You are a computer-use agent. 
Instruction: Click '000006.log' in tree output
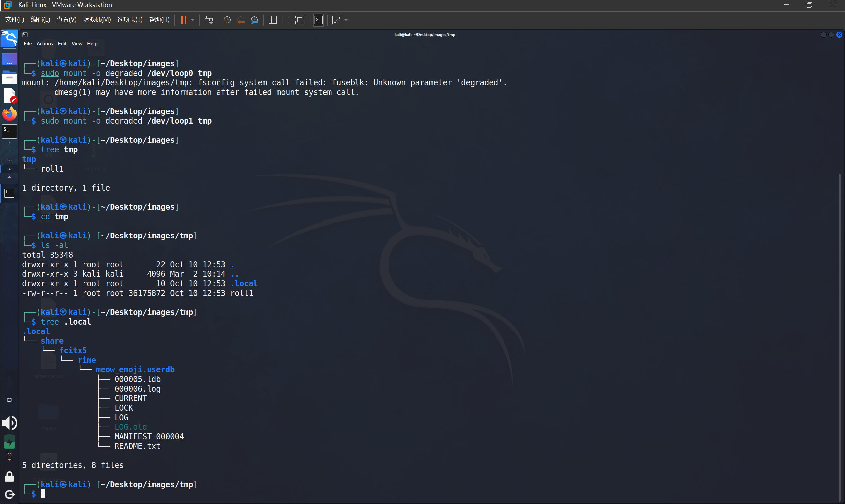point(137,389)
